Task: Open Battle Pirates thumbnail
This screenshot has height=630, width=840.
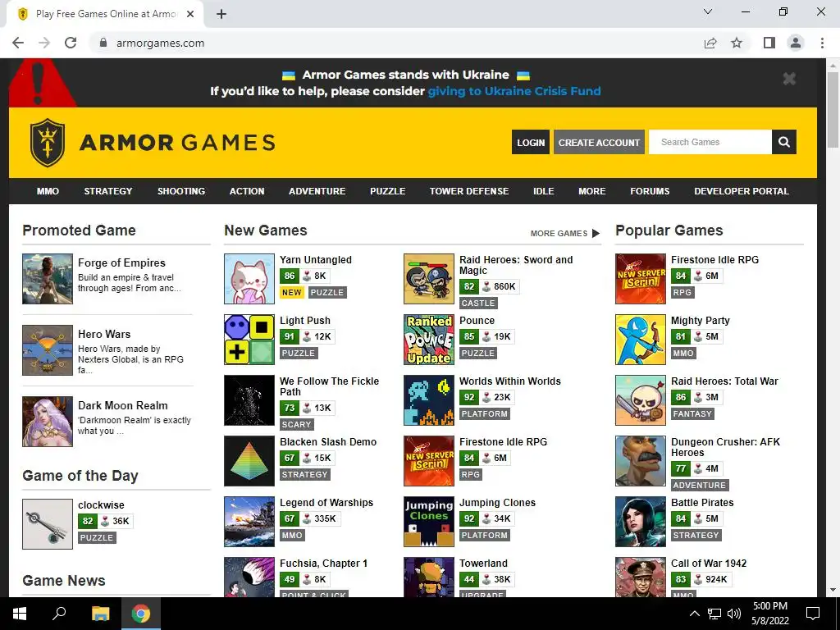Action: click(x=640, y=521)
